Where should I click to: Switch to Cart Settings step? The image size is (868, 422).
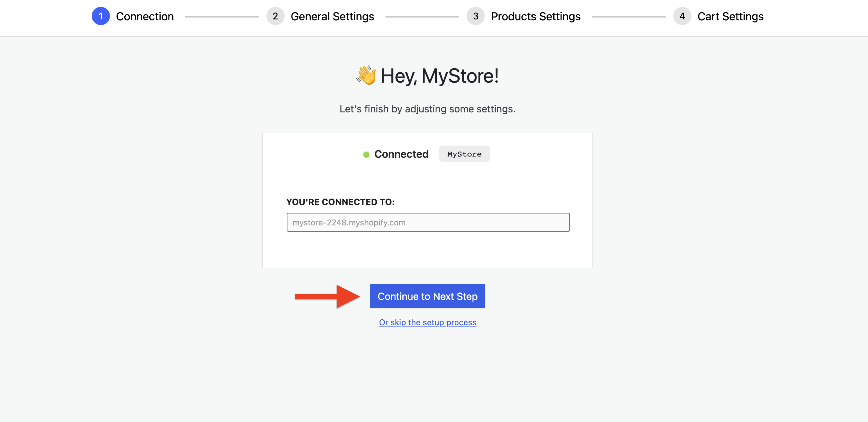click(x=730, y=16)
